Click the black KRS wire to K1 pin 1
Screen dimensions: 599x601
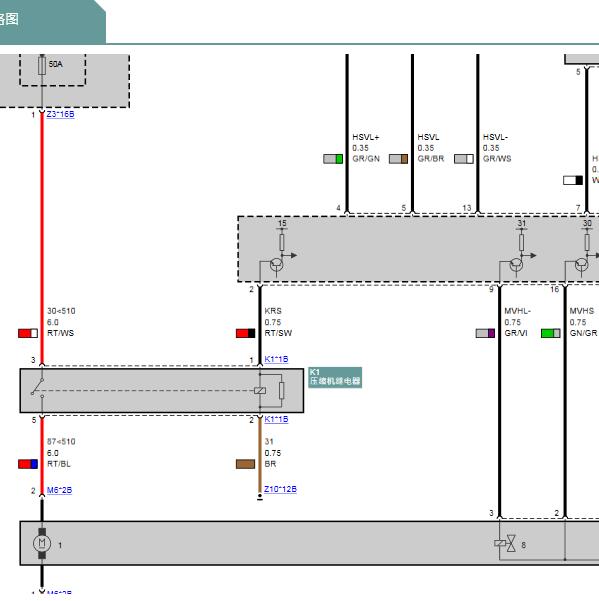260,324
